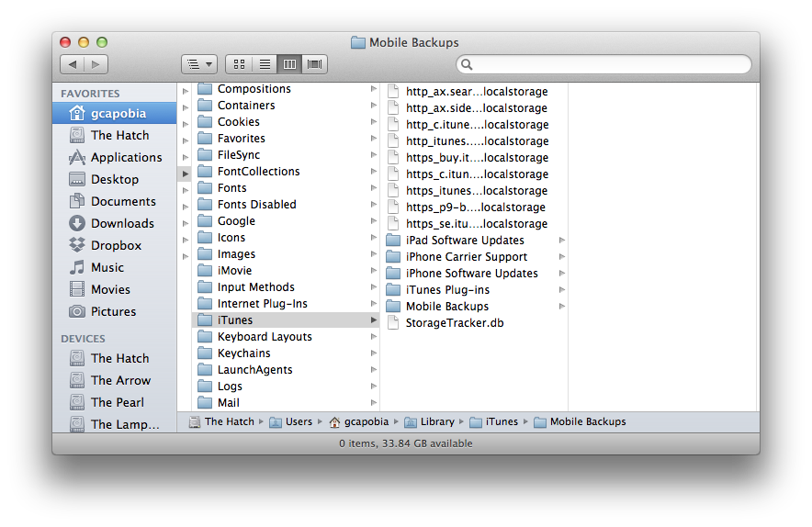The height and width of the screenshot is (527, 812).
Task: Switch to Cover Flow view
Action: [x=314, y=64]
